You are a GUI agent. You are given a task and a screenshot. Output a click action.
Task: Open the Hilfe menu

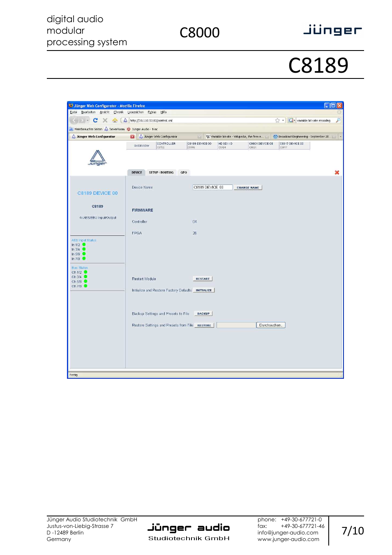coord(164,112)
